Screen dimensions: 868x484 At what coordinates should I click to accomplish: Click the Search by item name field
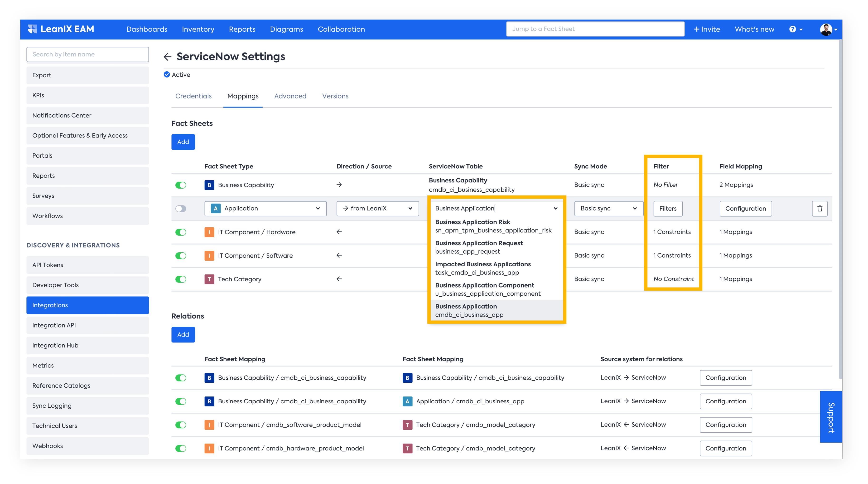click(x=88, y=54)
